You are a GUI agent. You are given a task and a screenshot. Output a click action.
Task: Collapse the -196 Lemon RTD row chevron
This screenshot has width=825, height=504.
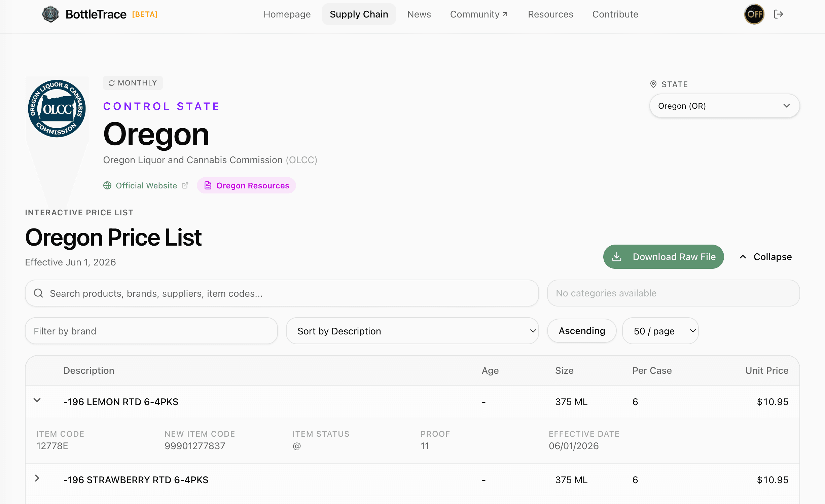coord(37,400)
